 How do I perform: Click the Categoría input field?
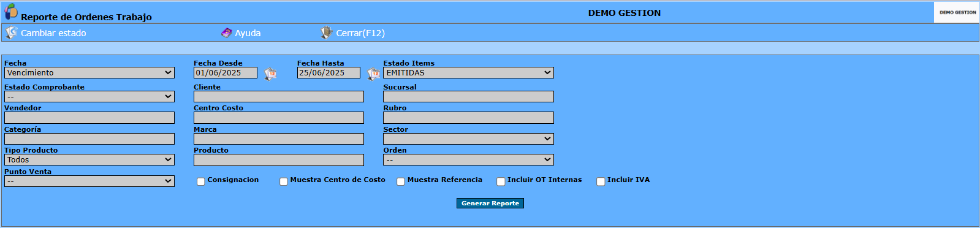pyautogui.click(x=89, y=139)
